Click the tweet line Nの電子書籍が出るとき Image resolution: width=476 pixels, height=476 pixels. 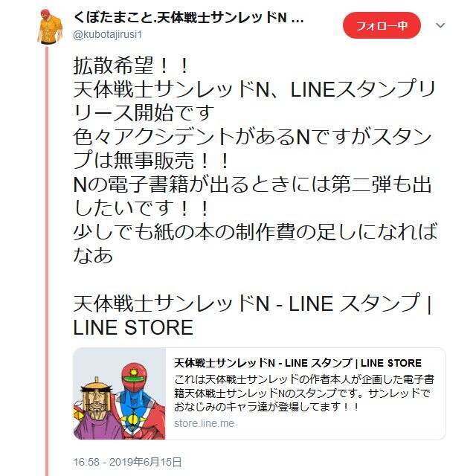pos(252,184)
